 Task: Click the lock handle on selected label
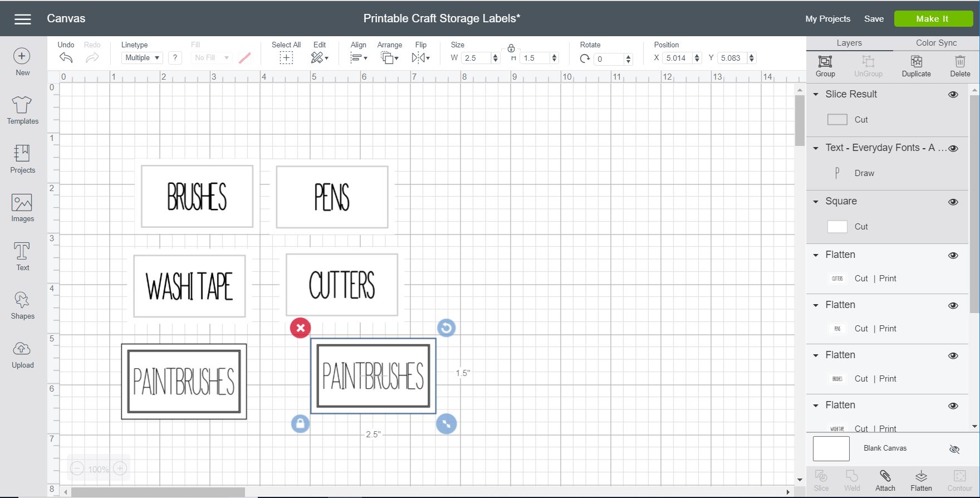click(300, 424)
